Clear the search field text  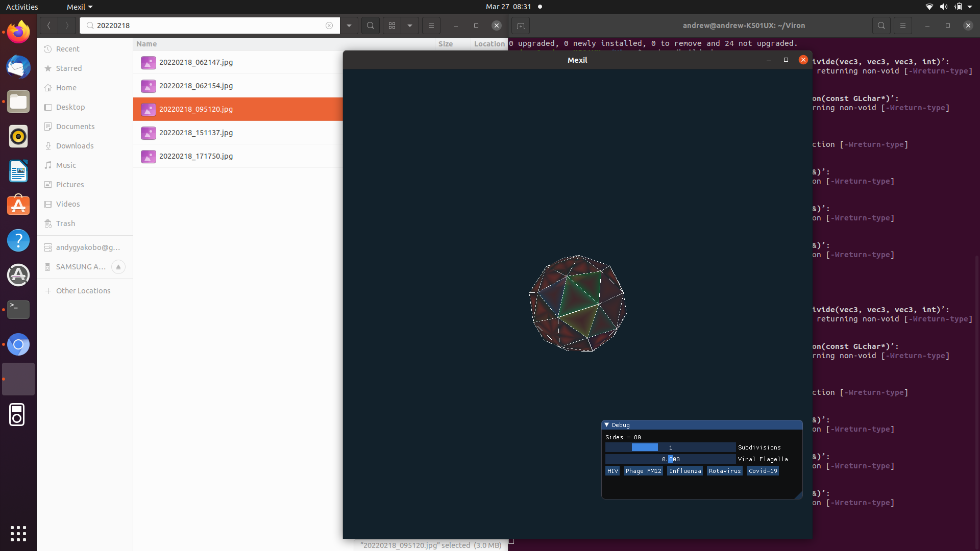coord(329,26)
